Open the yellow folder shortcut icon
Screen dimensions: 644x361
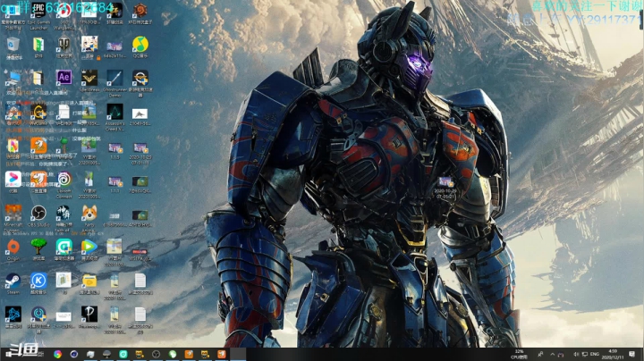[x=89, y=281]
